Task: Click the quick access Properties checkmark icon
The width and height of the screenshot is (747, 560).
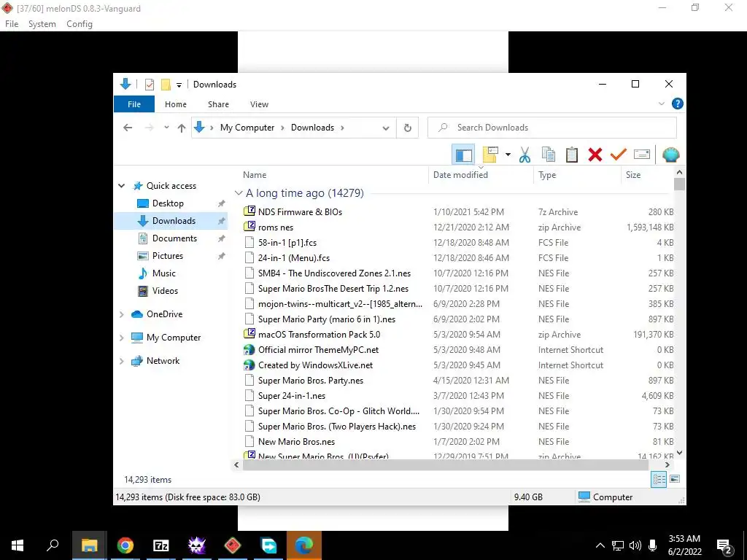Action: tap(149, 85)
